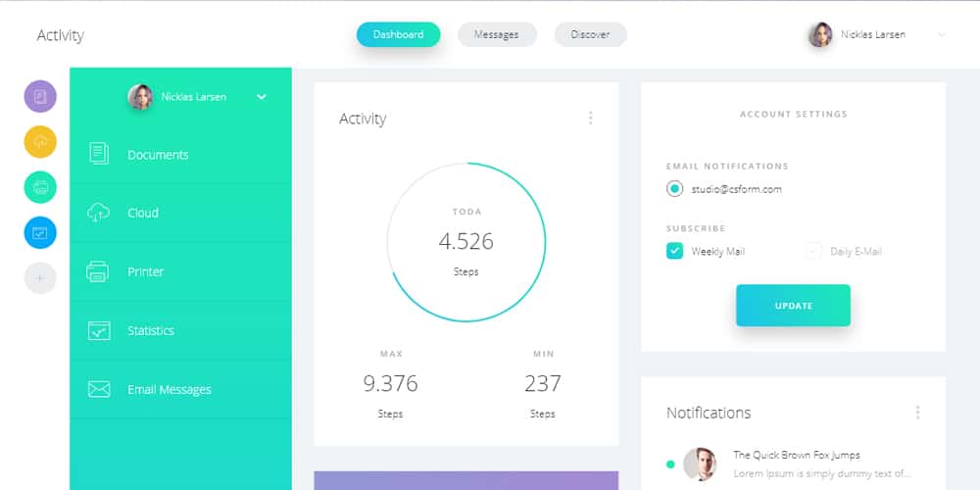
Task: Uncheck the Weekly Mail checkbox
Action: [x=674, y=251]
